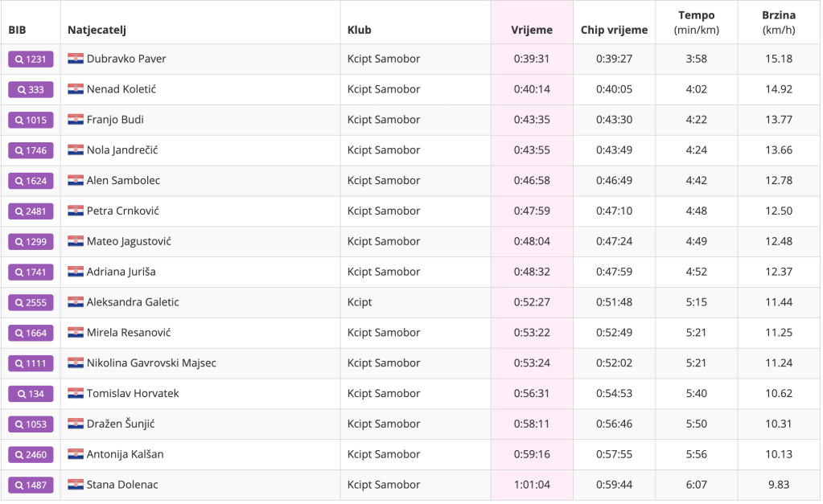
Task: Click competitor name Tomislav Horvatek
Action: click(133, 394)
